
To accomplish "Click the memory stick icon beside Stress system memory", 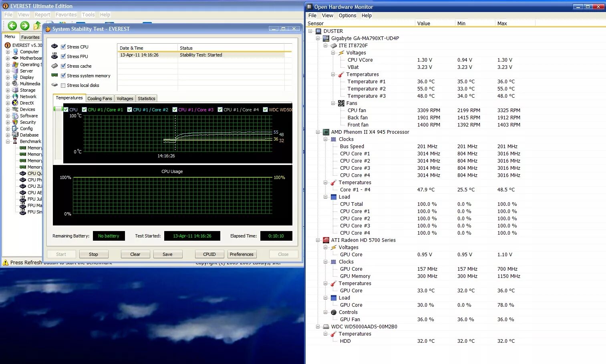I will [54, 75].
